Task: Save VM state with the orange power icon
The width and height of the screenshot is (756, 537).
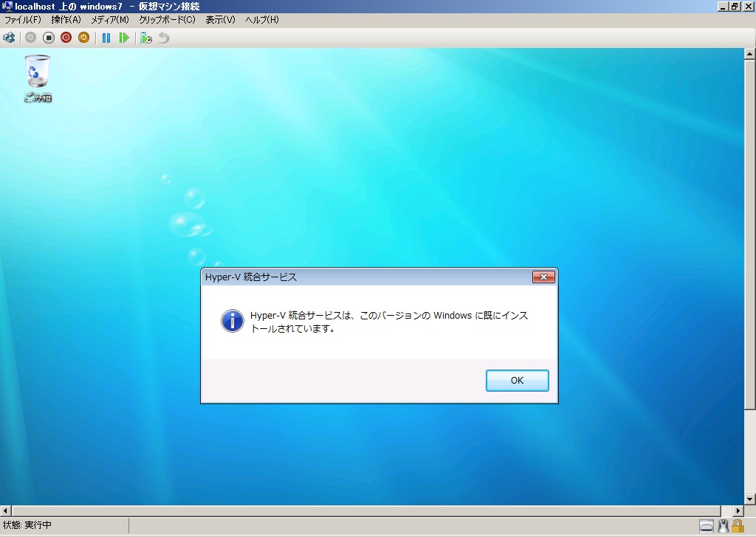Action: (x=84, y=38)
